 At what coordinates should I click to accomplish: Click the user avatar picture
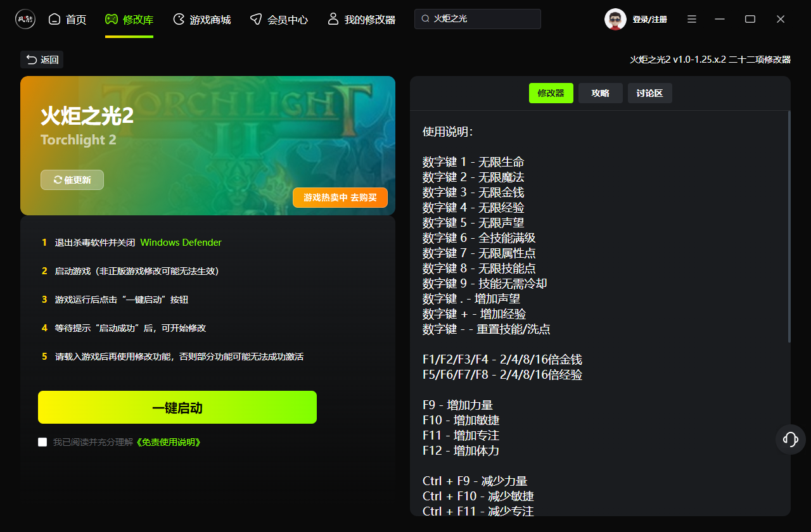(x=615, y=19)
